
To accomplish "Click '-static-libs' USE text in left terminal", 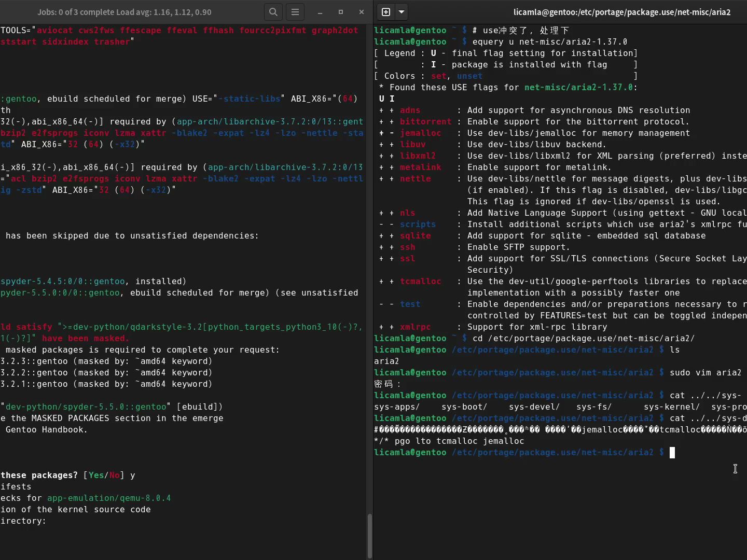I will pos(249,99).
